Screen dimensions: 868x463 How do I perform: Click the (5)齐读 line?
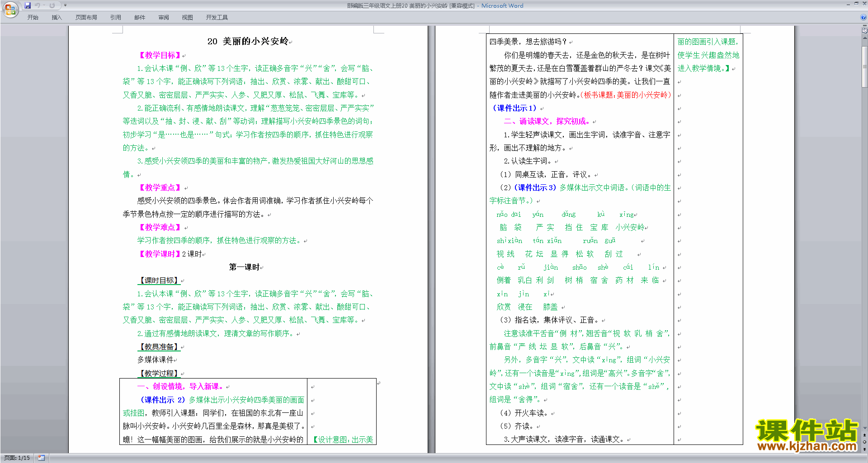(517, 426)
